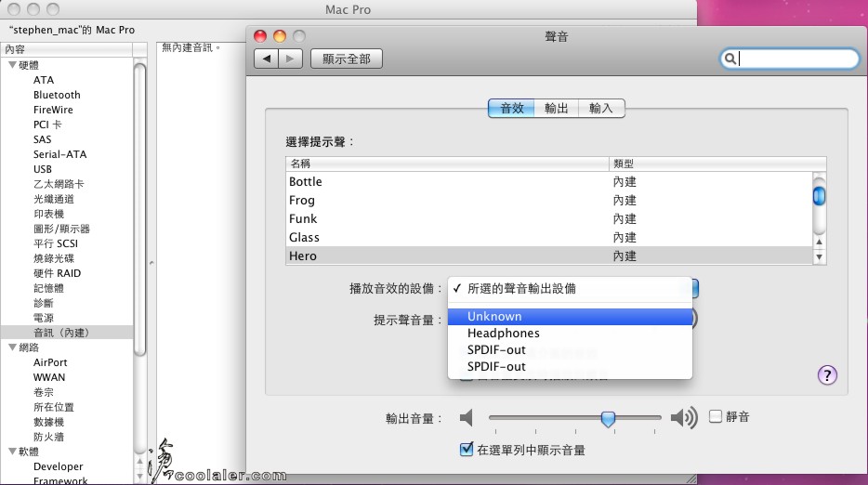Select Headphones in the device popup

(x=571, y=334)
